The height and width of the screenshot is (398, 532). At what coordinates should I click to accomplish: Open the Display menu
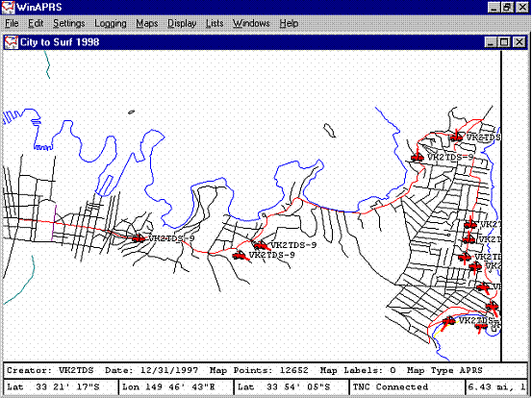182,23
